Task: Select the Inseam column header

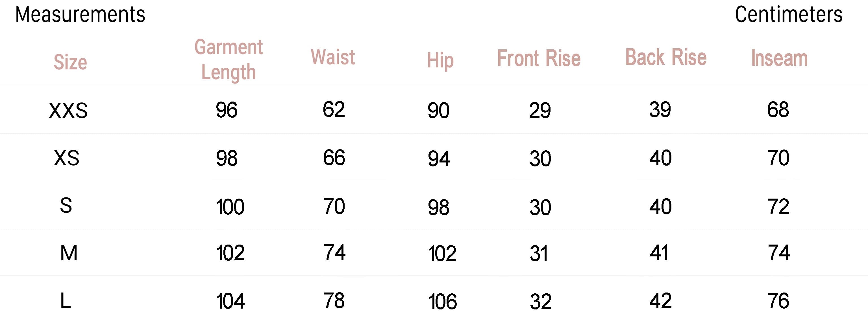Action: click(779, 58)
